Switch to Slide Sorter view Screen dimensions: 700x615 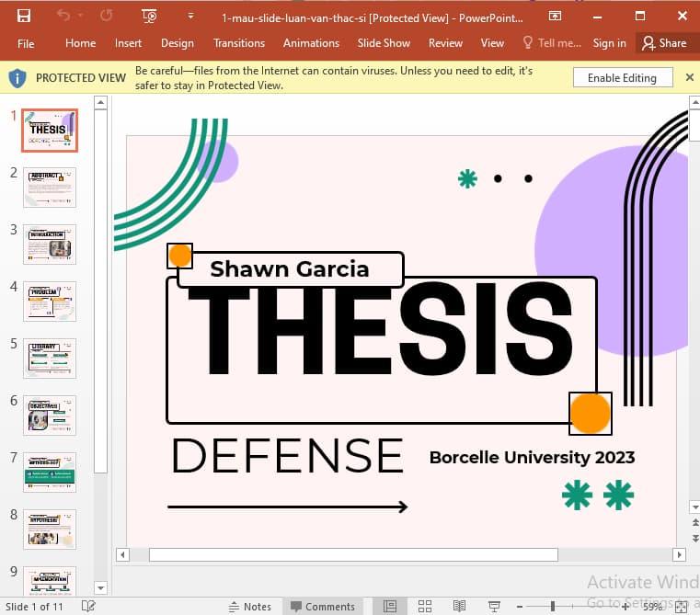coord(424,607)
